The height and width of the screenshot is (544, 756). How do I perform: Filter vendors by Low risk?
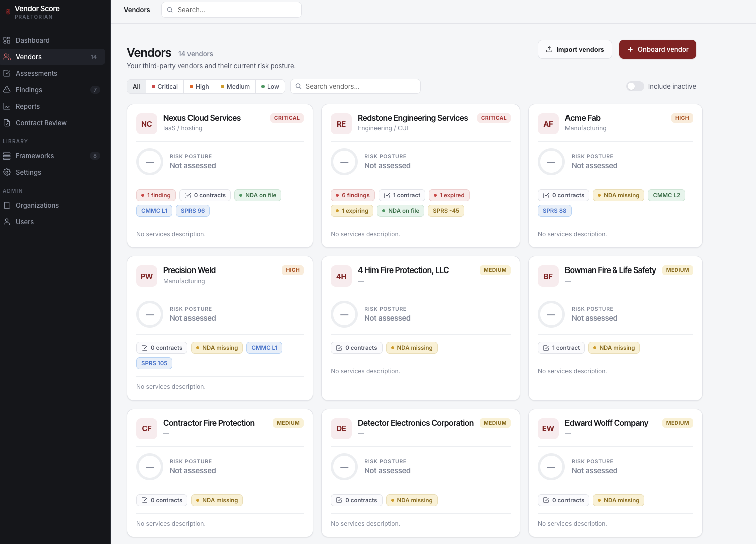[270, 87]
